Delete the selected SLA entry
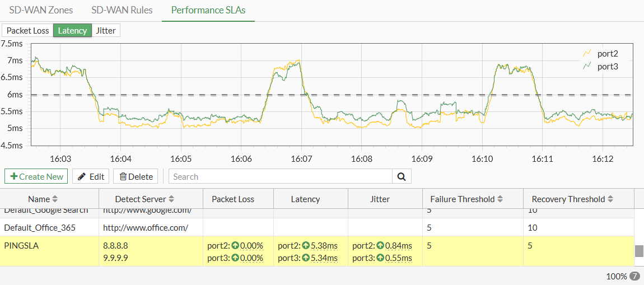 [136, 176]
